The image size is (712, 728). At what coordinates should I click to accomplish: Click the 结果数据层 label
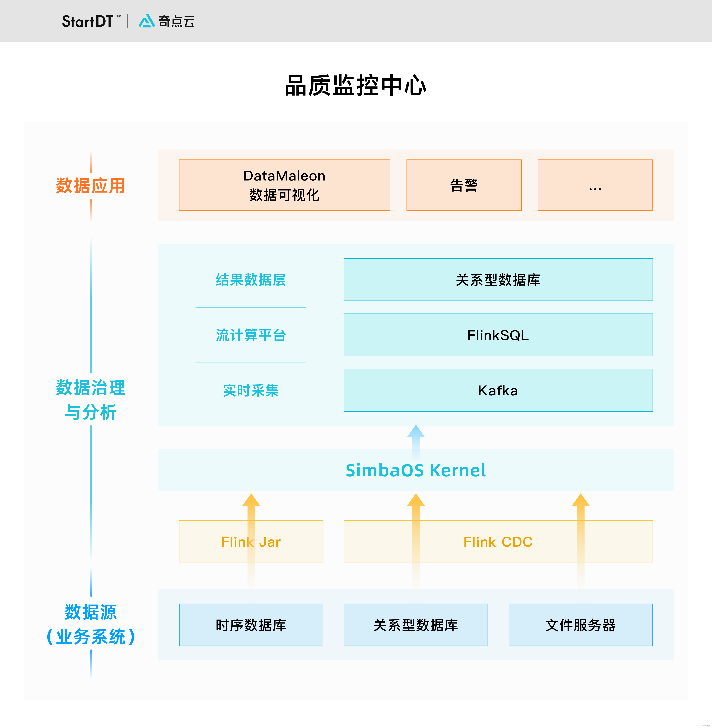coord(251,280)
